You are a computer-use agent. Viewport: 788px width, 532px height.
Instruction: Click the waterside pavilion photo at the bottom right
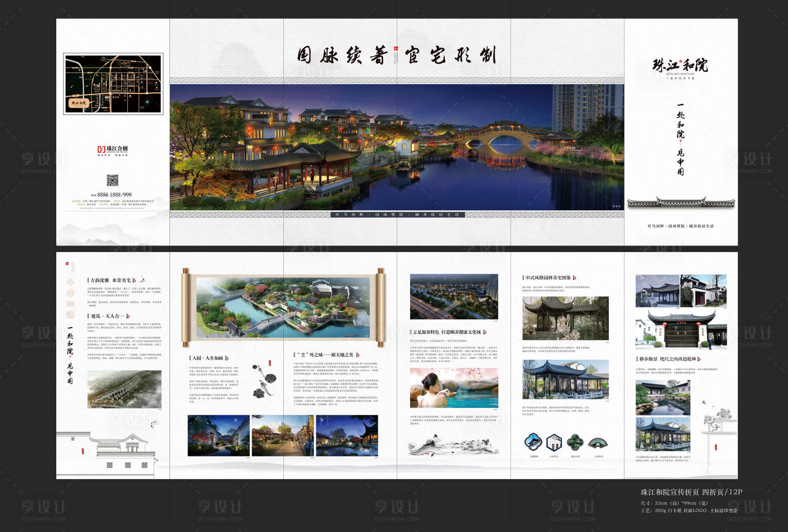[663, 435]
